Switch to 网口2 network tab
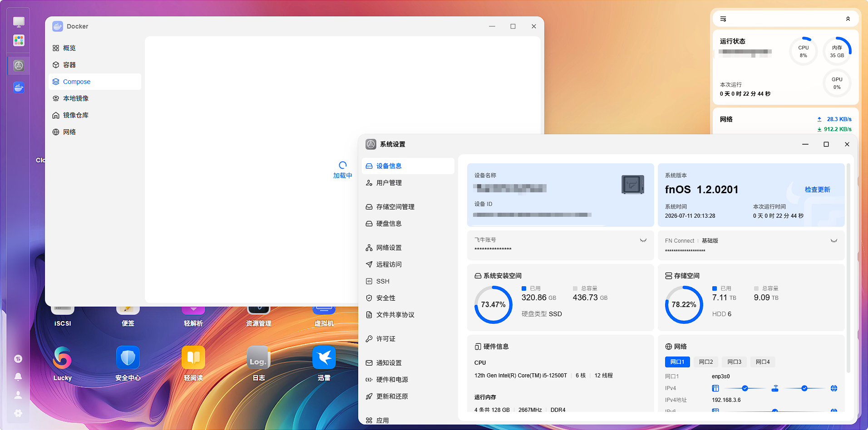Screen dimensions: 868x430 click(x=706, y=362)
